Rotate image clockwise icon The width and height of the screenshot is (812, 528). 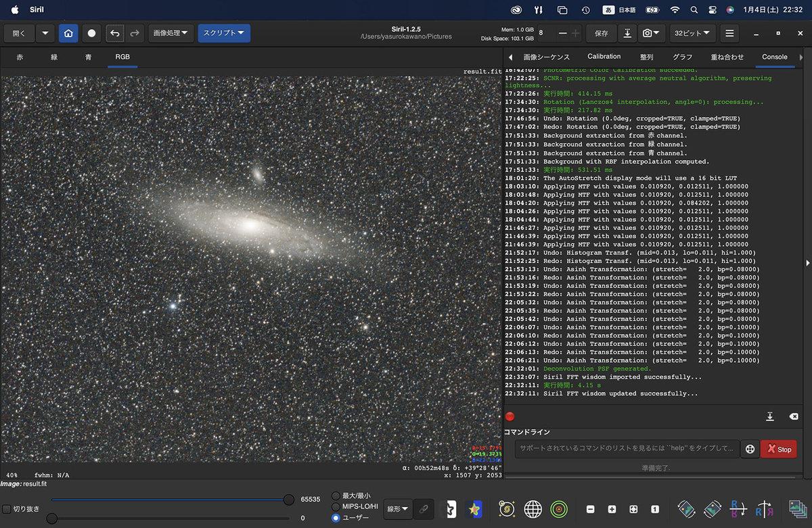click(x=713, y=508)
